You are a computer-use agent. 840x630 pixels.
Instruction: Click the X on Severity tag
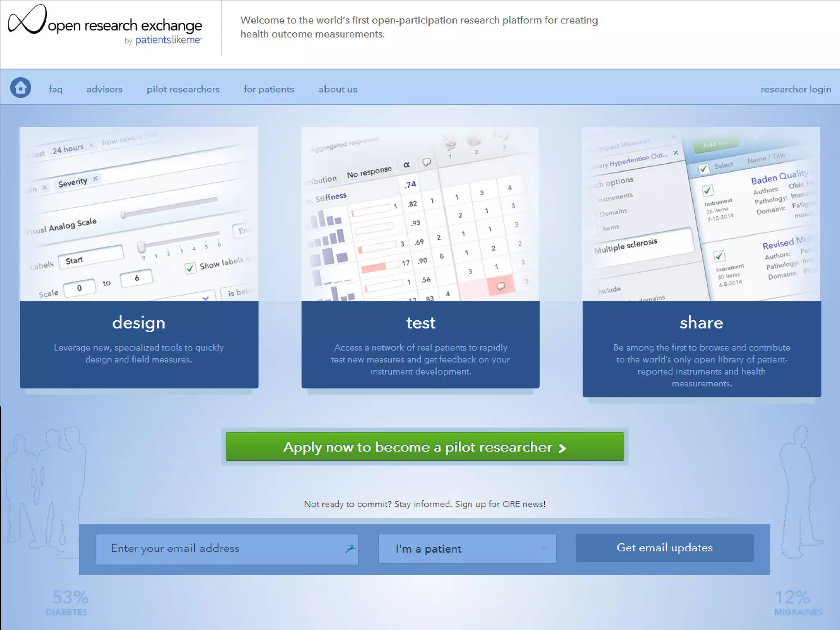pos(95,178)
